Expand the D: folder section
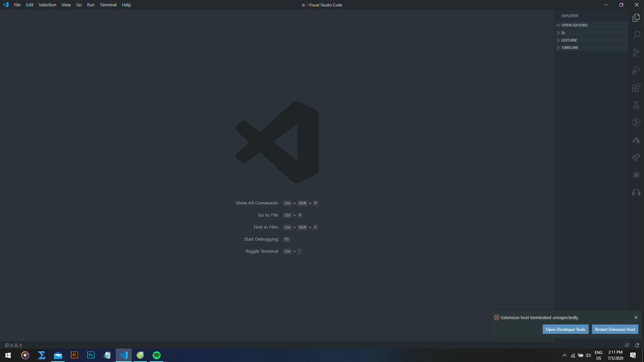 tap(563, 33)
